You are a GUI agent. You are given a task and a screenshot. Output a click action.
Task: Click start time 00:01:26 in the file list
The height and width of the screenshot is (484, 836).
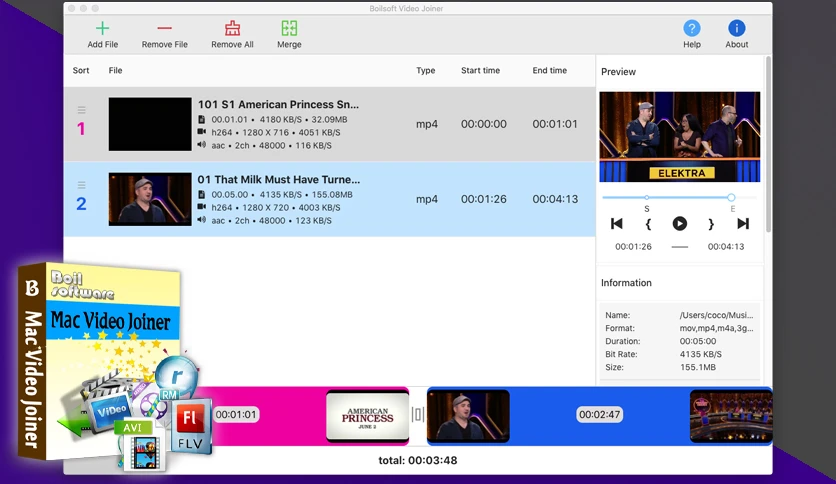(484, 199)
